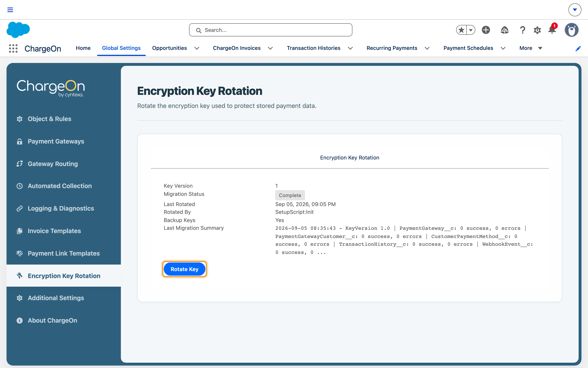Select Encryption Key Rotation sidebar item
This screenshot has width=588, height=368.
click(x=64, y=276)
